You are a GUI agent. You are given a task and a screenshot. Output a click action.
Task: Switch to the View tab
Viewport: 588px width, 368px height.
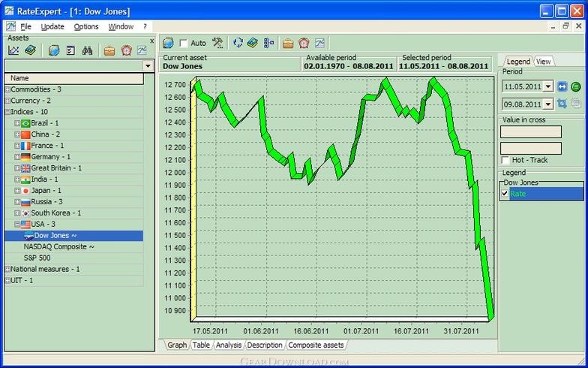pos(543,62)
